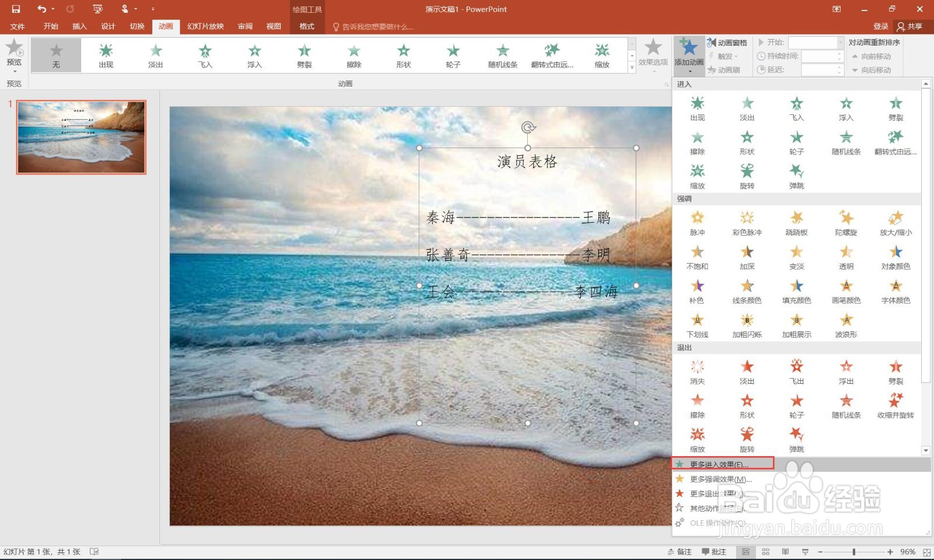Viewport: 934px width, 560px height.
Task: Click 向后移动 move later button
Action: point(871,70)
